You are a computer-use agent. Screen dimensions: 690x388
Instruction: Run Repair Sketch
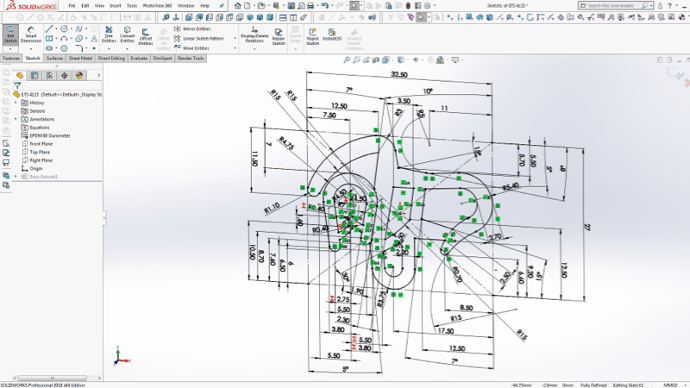[279, 36]
